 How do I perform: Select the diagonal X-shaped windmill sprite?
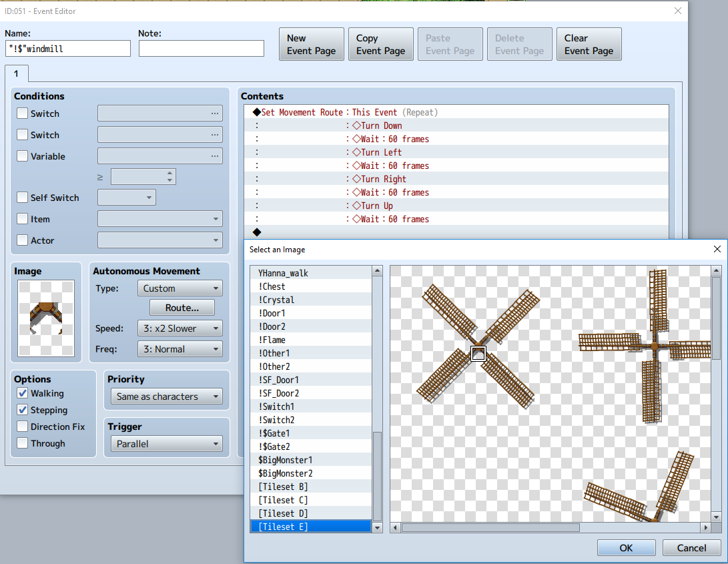(x=478, y=347)
